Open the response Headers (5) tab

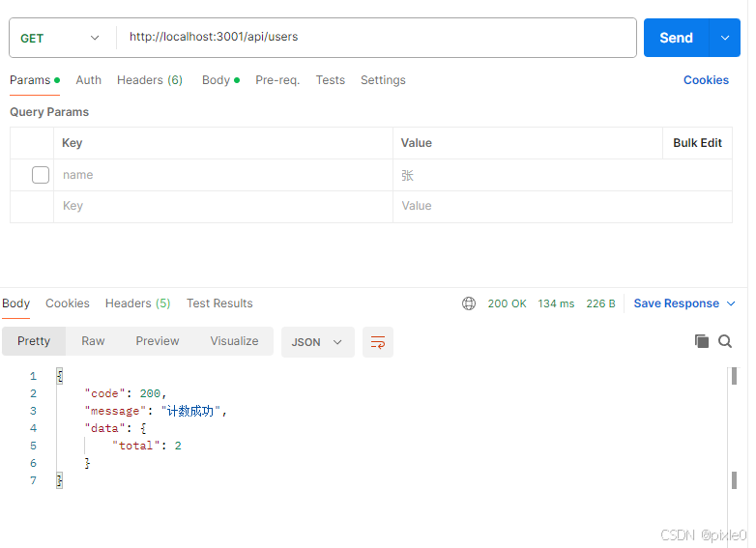(x=138, y=303)
